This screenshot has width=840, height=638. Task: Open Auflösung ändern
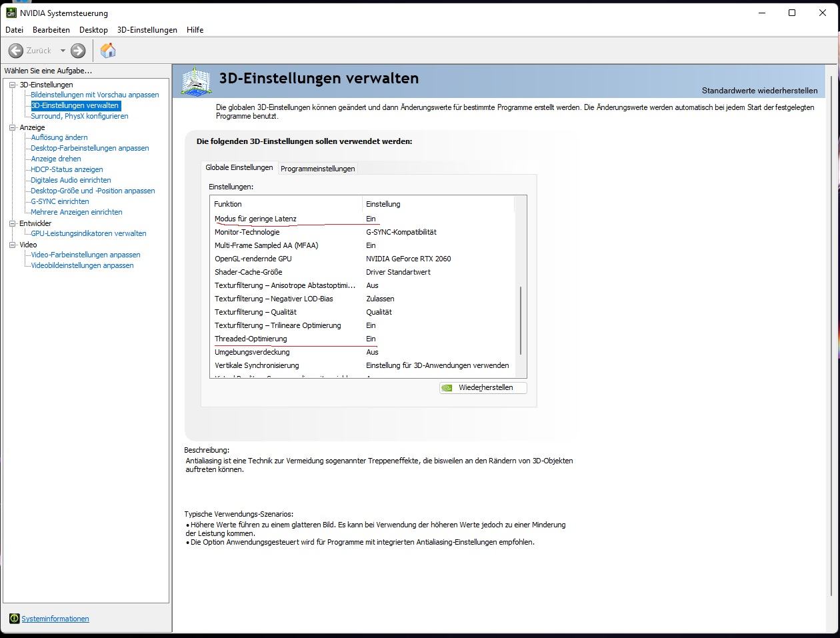tap(59, 137)
